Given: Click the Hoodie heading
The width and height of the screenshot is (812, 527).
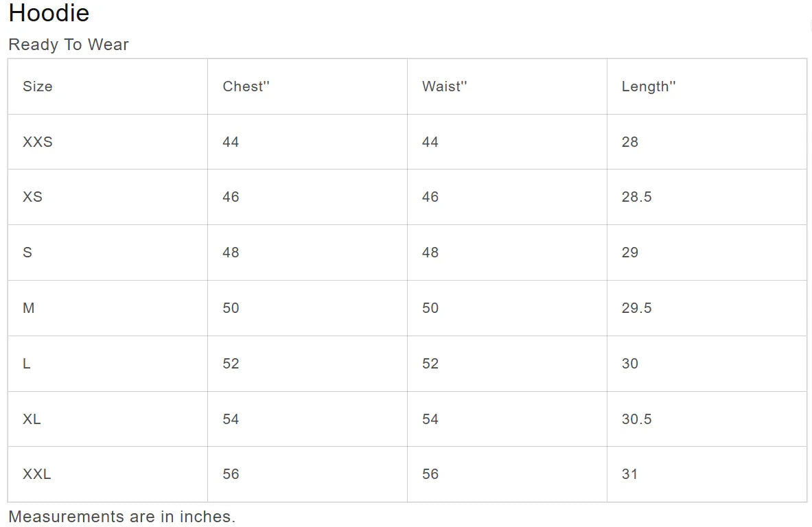Looking at the screenshot, I should pyautogui.click(x=49, y=13).
